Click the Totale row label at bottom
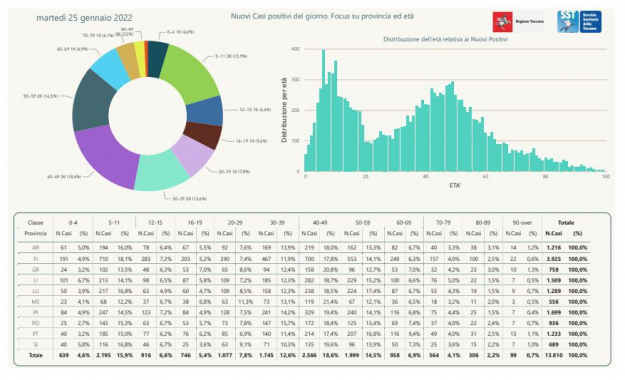The width and height of the screenshot is (625, 380). pos(35,355)
